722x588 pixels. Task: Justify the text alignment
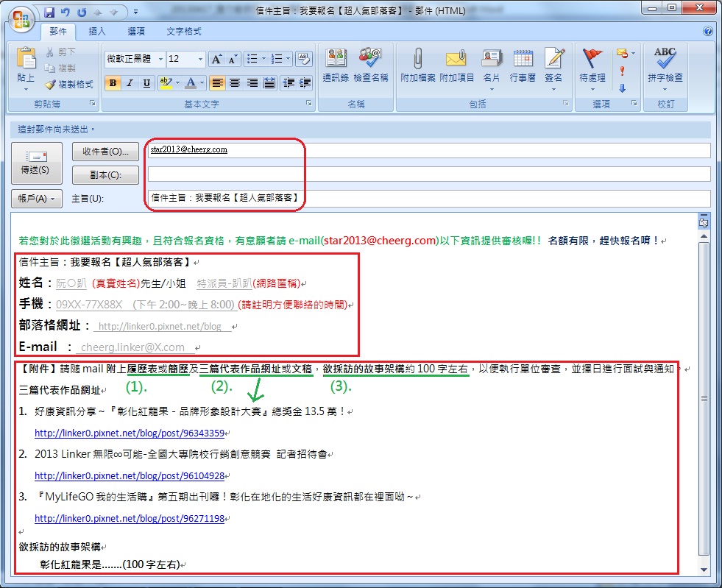click(x=269, y=83)
